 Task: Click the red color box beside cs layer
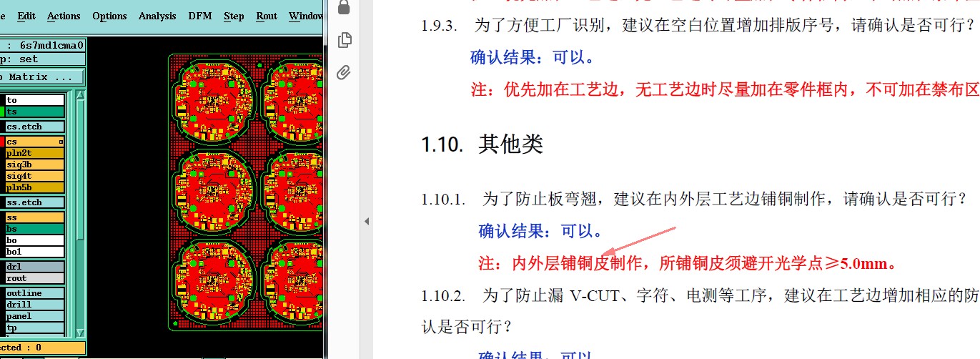pyautogui.click(x=2, y=142)
